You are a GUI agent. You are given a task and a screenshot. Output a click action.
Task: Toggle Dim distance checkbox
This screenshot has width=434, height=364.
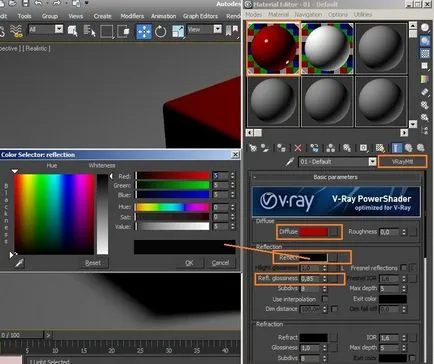[x=334, y=309]
